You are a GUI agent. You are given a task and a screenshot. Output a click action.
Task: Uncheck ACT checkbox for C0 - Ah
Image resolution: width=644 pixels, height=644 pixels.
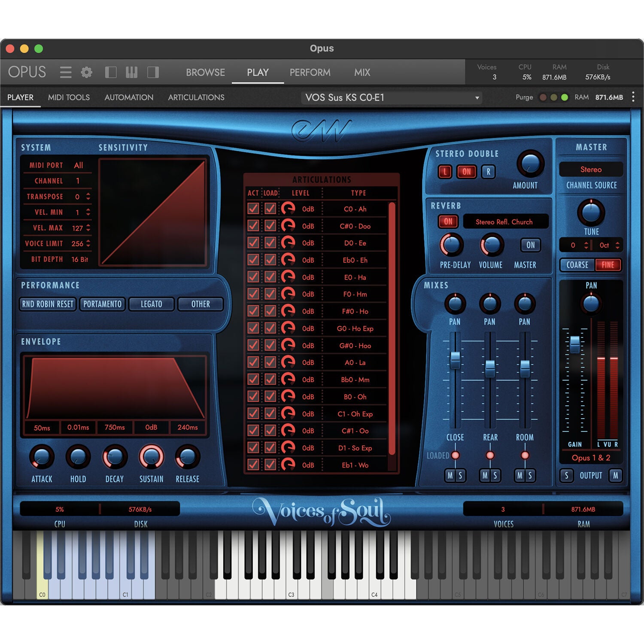[253, 209]
